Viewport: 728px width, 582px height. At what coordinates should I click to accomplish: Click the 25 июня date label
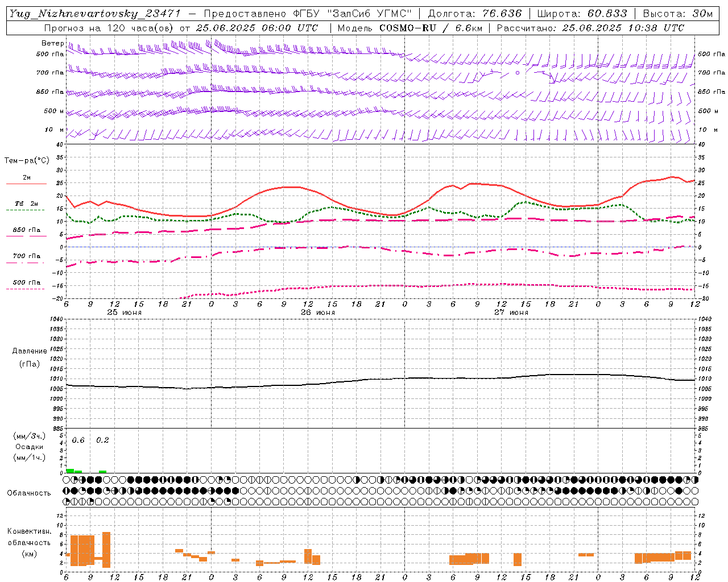click(125, 312)
